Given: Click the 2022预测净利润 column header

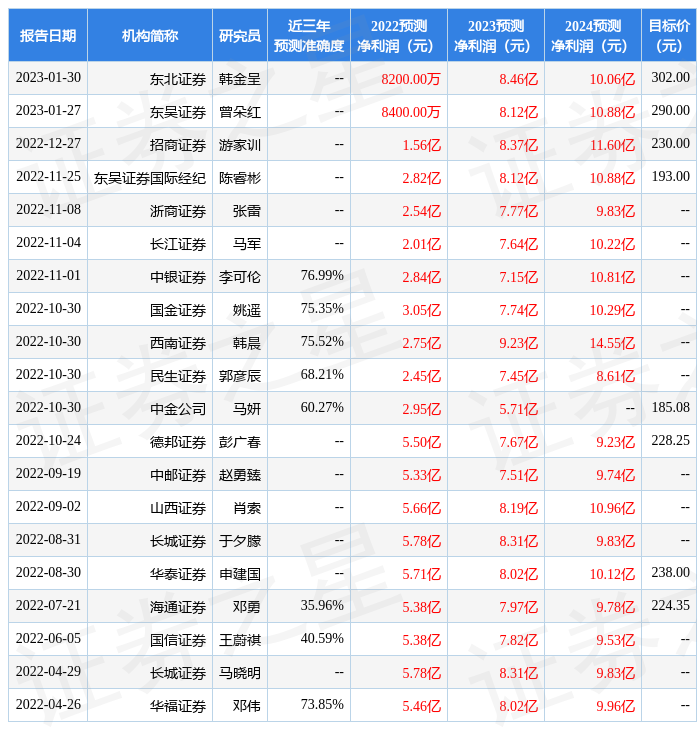Looking at the screenshot, I should pyautogui.click(x=399, y=35).
